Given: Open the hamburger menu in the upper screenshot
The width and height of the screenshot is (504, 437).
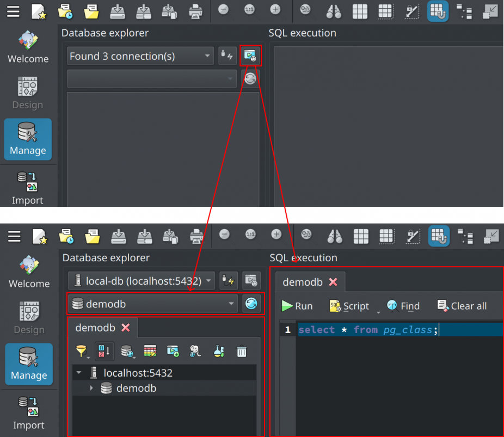Looking at the screenshot, I should 13,11.
